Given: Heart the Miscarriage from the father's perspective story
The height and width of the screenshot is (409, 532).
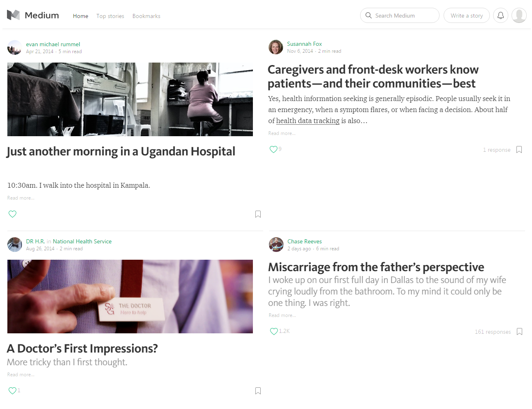Looking at the screenshot, I should click(274, 331).
